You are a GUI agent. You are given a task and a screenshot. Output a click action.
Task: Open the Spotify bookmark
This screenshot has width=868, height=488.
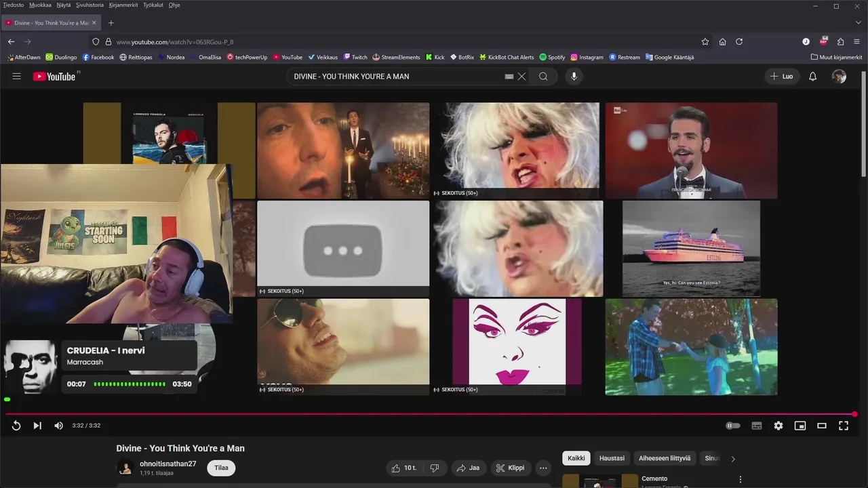coord(552,58)
